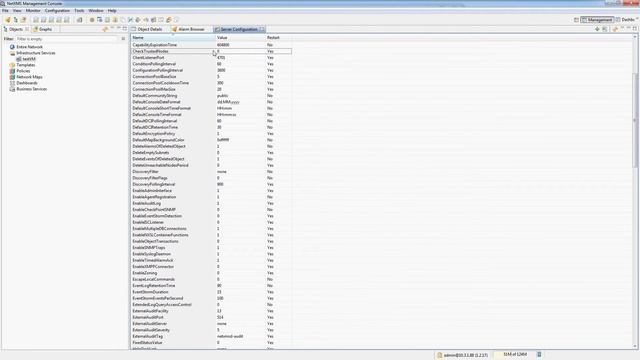This screenshot has width=640, height=360.
Task: Close the Server Configuration tab
Action: tap(262, 29)
